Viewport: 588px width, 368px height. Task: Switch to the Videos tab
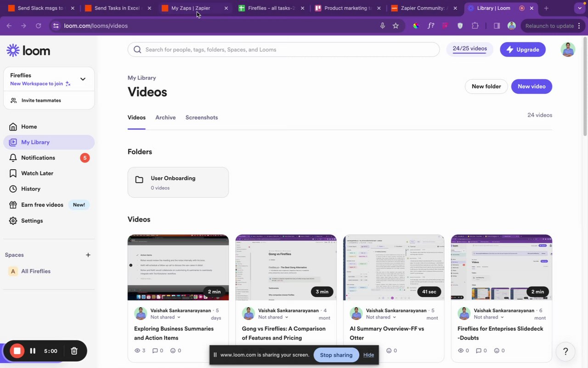[136, 118]
